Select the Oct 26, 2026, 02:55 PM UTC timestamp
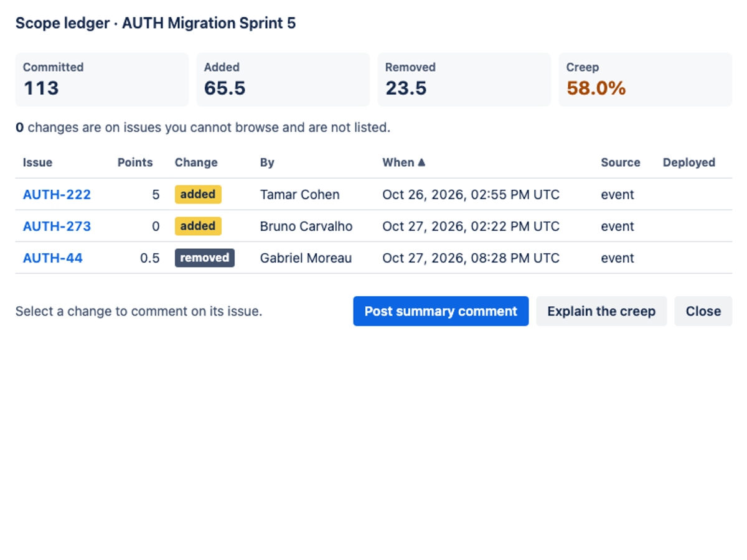747x560 pixels. point(471,195)
